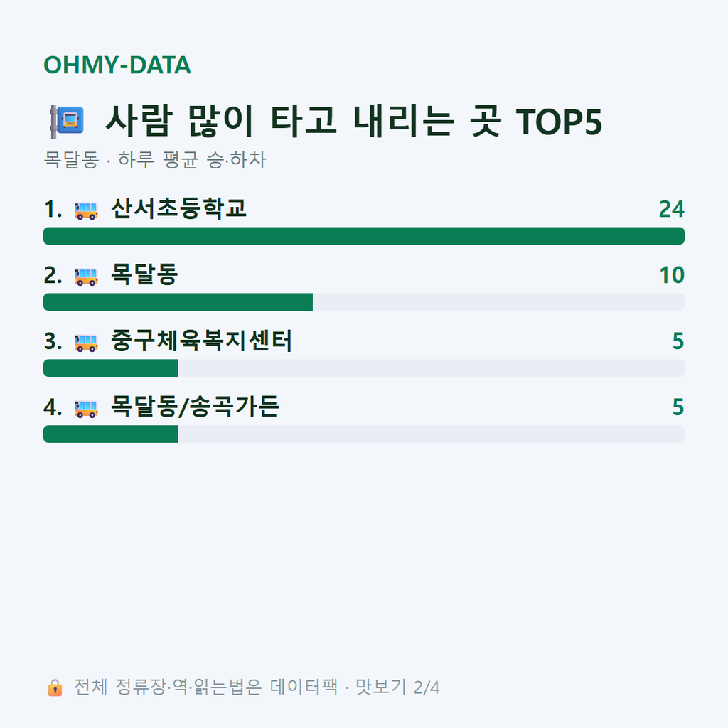Click the 중구체육복지센터 progress bar
728x728 pixels.
pyautogui.click(x=364, y=368)
